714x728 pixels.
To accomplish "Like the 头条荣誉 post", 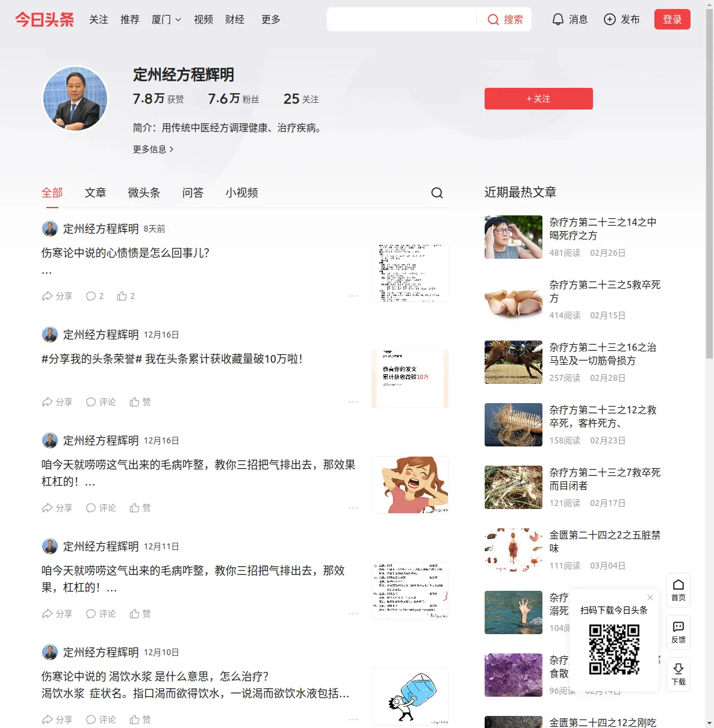I will tap(140, 402).
